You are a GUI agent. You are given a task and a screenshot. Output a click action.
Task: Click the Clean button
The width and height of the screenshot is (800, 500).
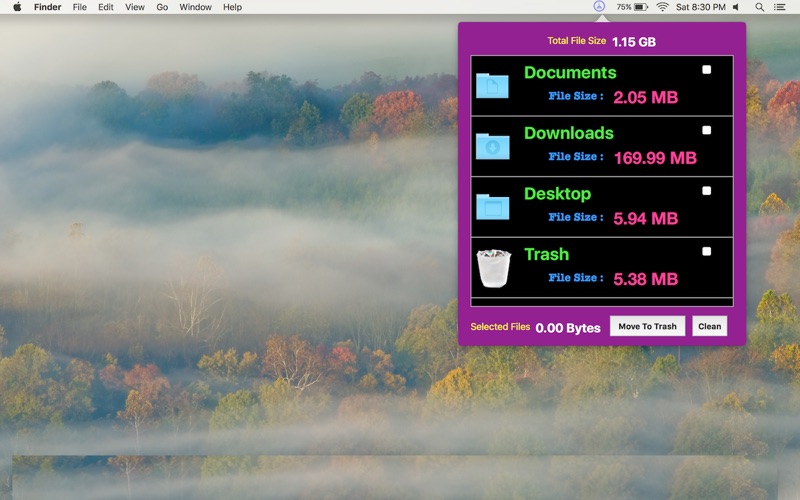tap(710, 326)
